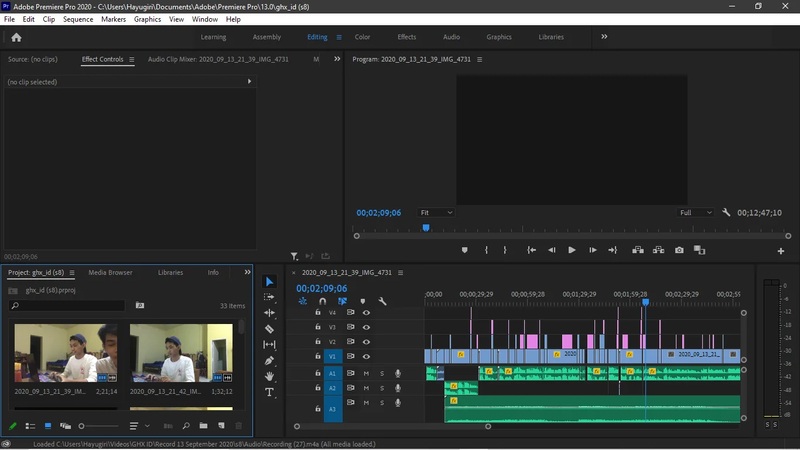Switch project panel to List View
This screenshot has width=800, height=450.
pos(30,426)
